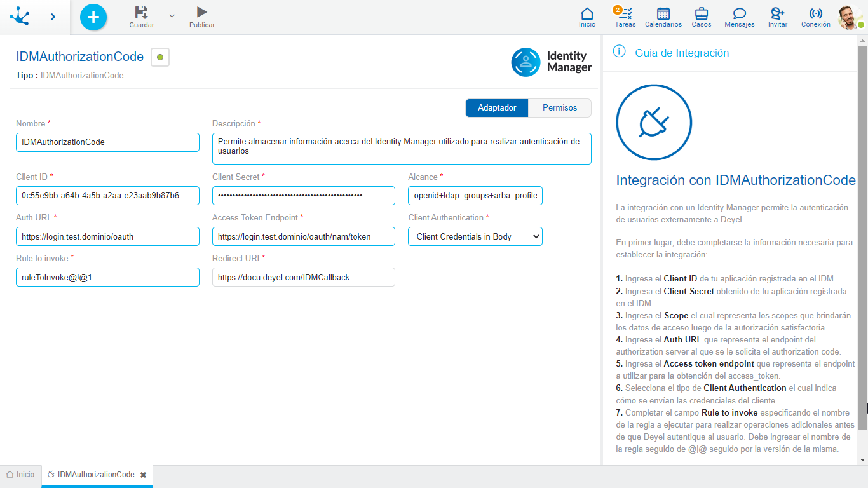Switch to the Permisos tab
The width and height of the screenshot is (868, 488).
point(560,108)
